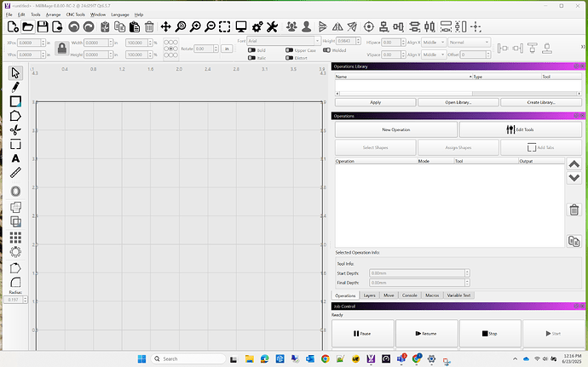
Task: Open the Font dropdown showing Arial
Action: pyautogui.click(x=284, y=41)
